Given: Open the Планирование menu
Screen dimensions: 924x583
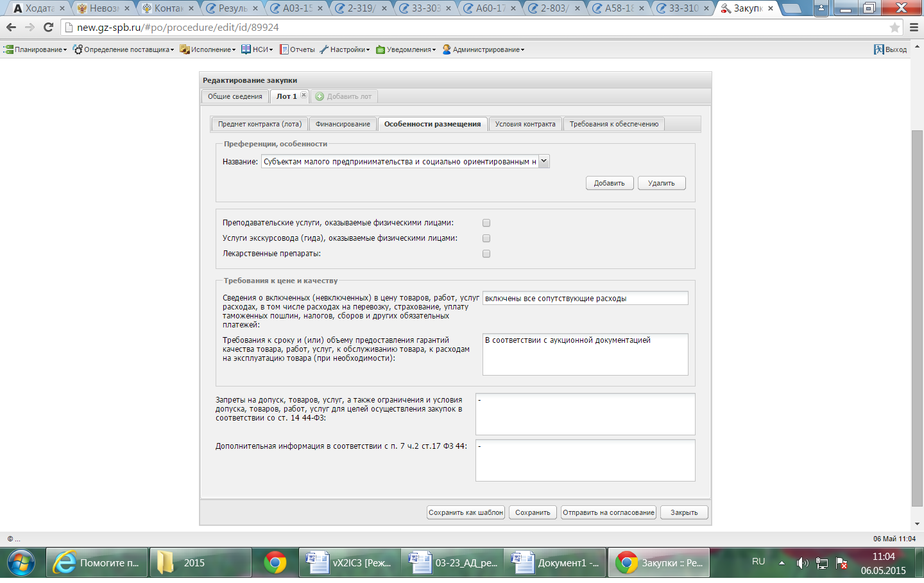Looking at the screenshot, I should pos(35,49).
